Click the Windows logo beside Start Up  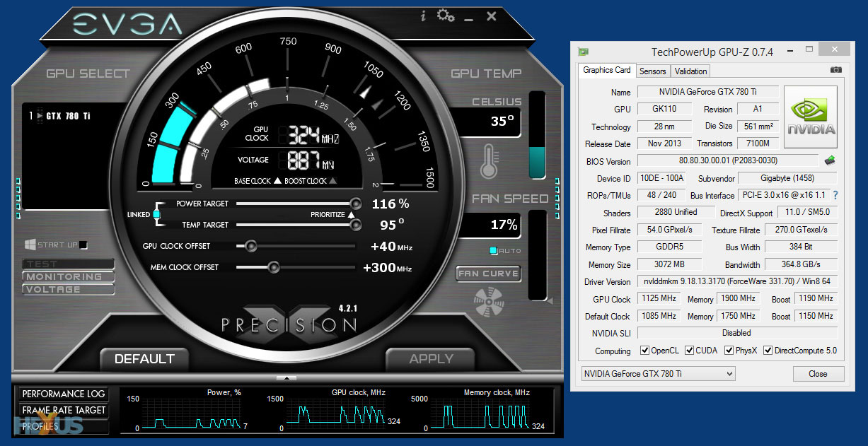[30, 245]
